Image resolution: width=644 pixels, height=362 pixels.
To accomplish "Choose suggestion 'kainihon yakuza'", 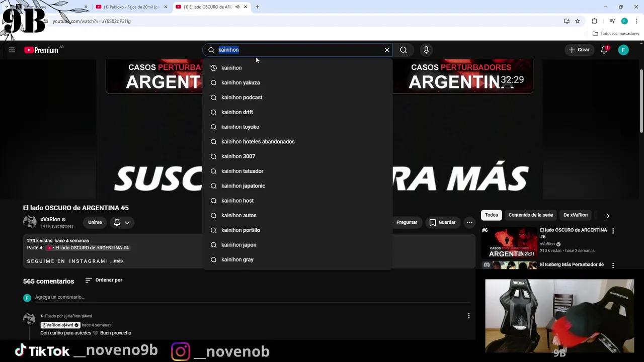I will (x=297, y=82).
